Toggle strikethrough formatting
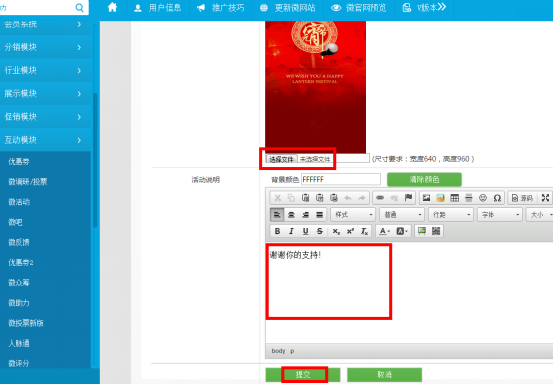Viewport: 553px width, 384px height. pyautogui.click(x=320, y=231)
